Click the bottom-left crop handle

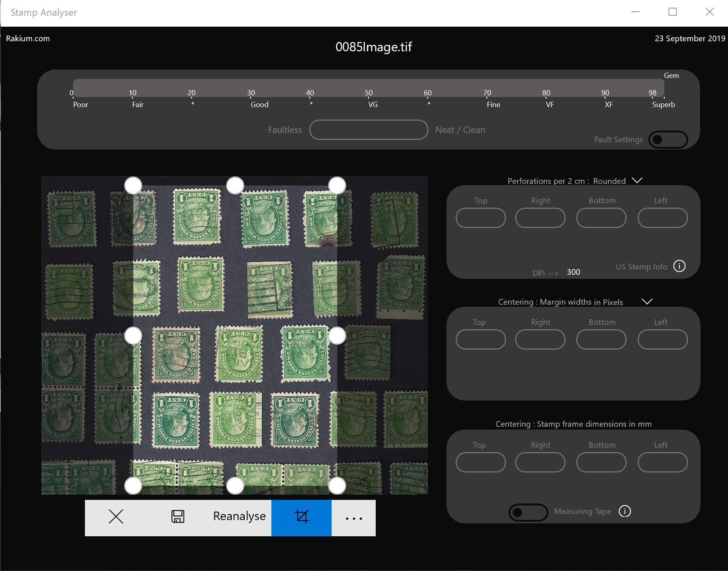133,485
